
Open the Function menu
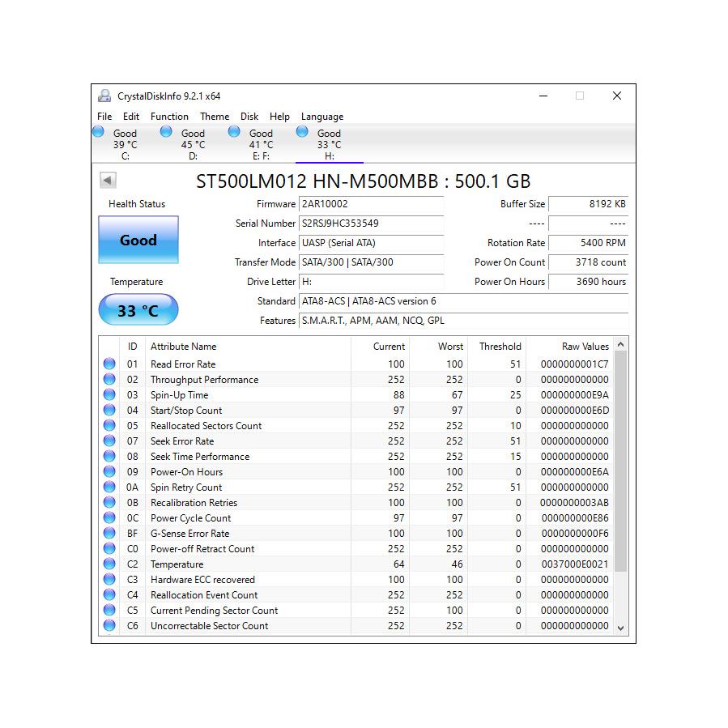169,117
